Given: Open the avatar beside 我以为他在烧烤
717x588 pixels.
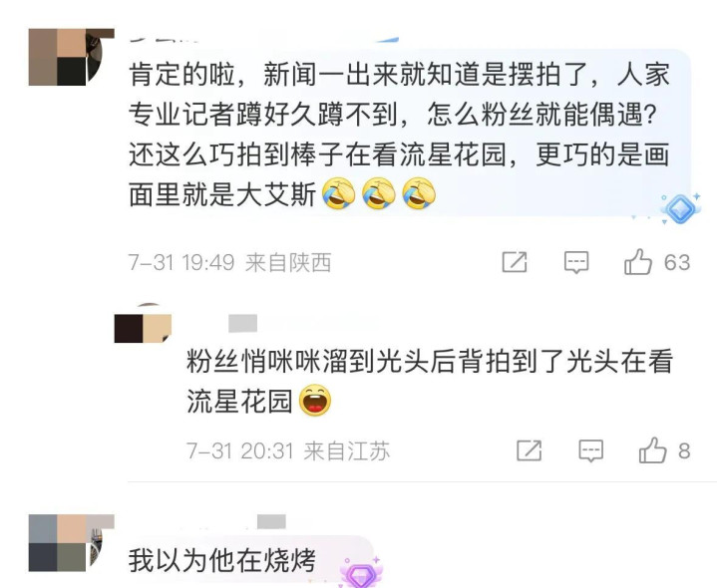Looking at the screenshot, I should click(x=72, y=543).
